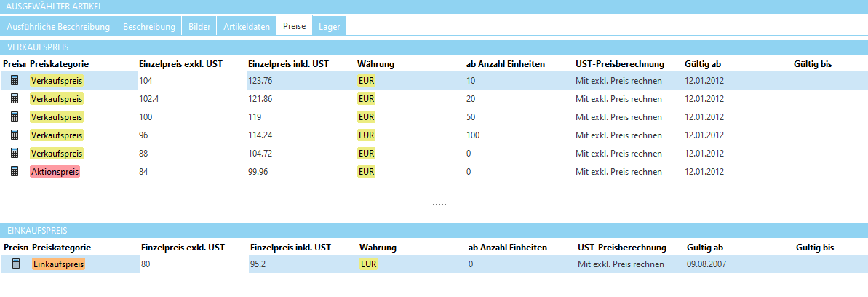Click calculator icon in 100 price row
The width and height of the screenshot is (868, 297).
tap(15, 117)
